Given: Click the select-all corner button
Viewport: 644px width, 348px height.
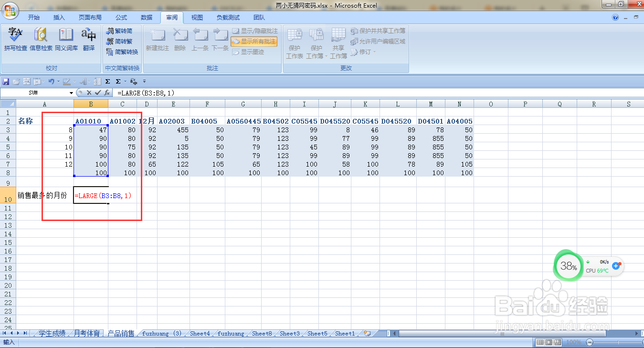Looking at the screenshot, I should (x=8, y=104).
